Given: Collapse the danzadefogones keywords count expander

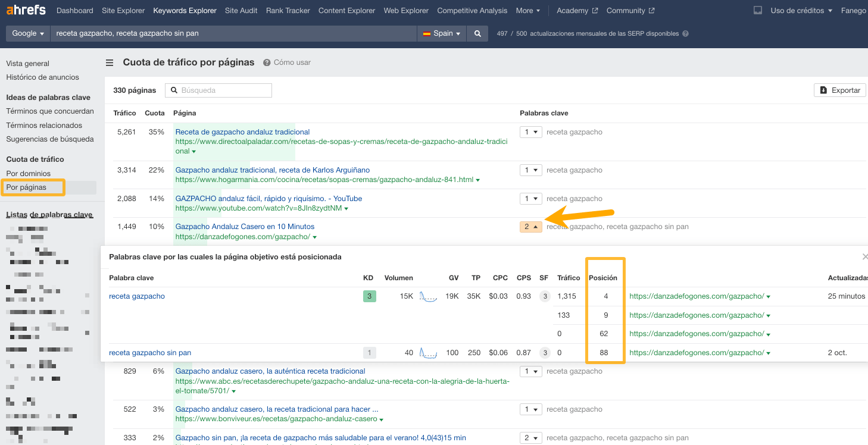Looking at the screenshot, I should coord(530,227).
